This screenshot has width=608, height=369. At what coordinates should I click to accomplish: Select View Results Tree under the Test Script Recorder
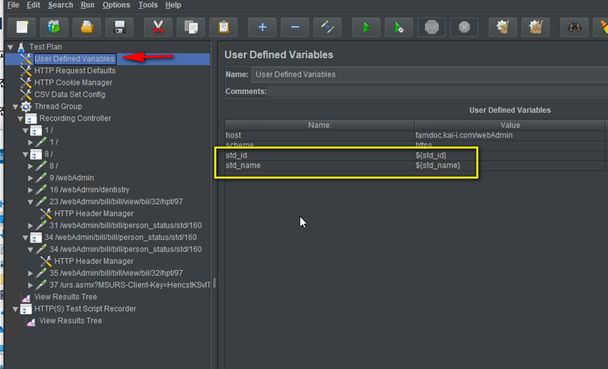coord(70,321)
